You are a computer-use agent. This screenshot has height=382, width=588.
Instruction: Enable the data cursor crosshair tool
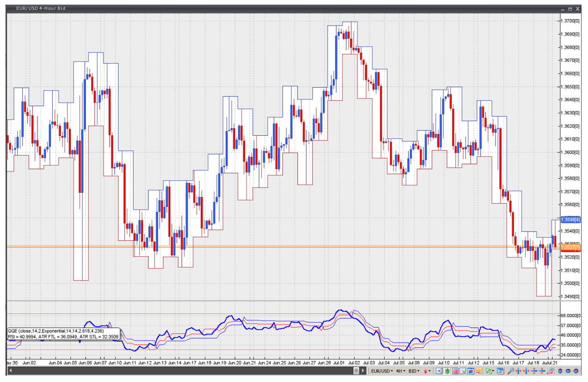(x=463, y=371)
